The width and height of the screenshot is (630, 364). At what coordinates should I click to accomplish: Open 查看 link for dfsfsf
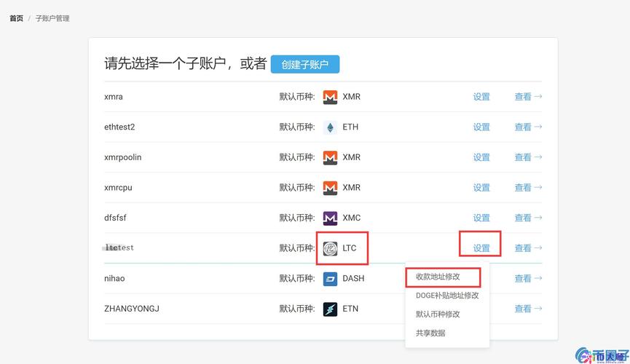528,218
